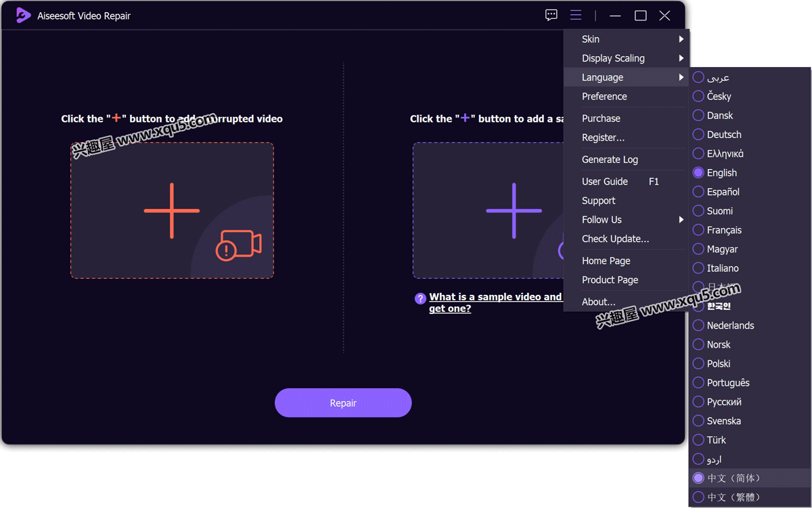This screenshot has height=508, width=812.
Task: Click the Repair button
Action: (343, 402)
